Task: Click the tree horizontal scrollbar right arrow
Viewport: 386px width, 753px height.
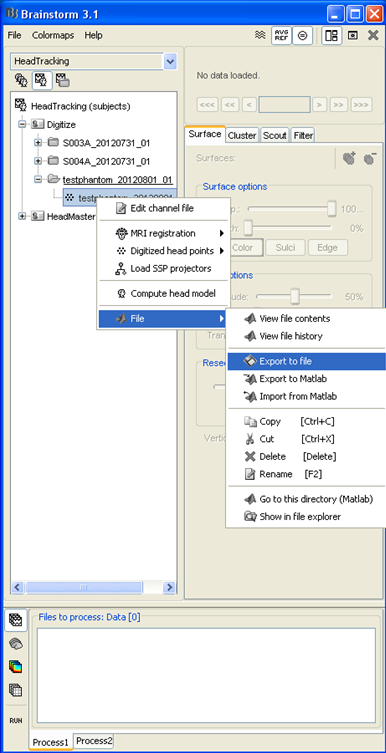Action: [x=169, y=587]
